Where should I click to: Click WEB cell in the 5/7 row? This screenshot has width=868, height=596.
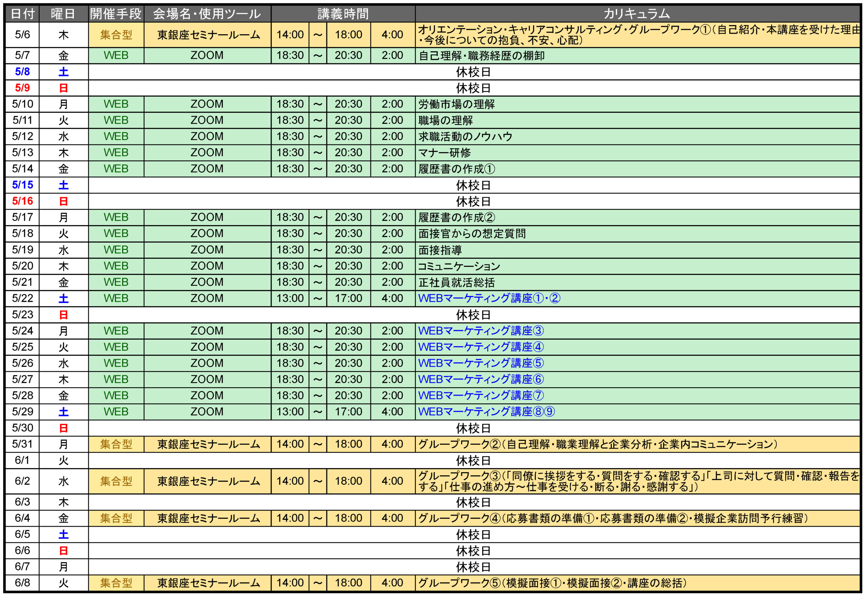coord(116,56)
